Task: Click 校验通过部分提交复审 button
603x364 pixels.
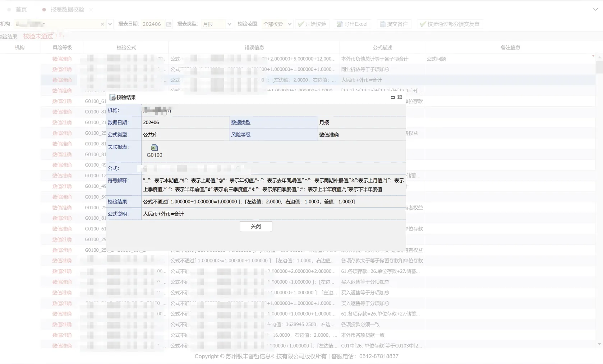Action: [x=450, y=24]
